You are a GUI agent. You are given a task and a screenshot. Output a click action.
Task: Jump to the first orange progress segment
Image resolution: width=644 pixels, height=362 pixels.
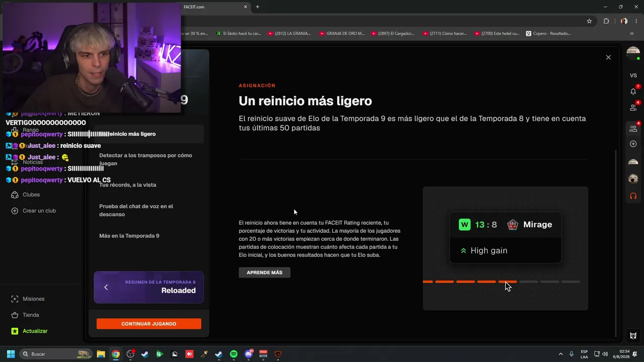pyautogui.click(x=428, y=282)
